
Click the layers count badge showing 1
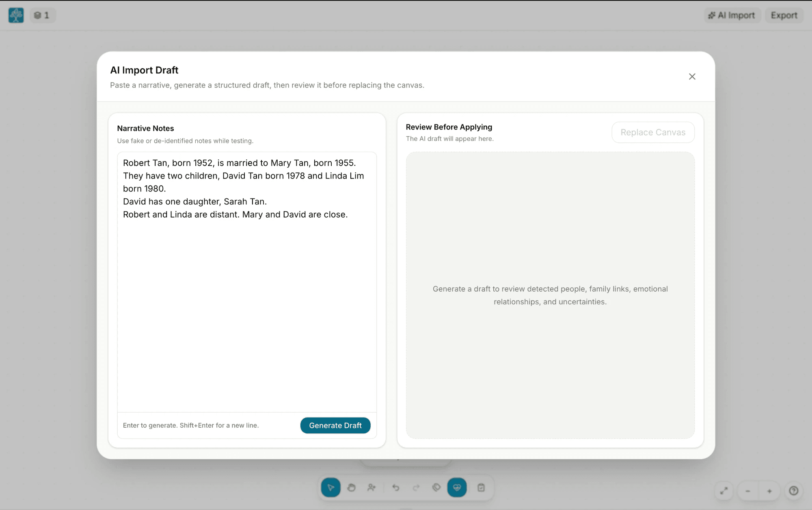(x=42, y=15)
